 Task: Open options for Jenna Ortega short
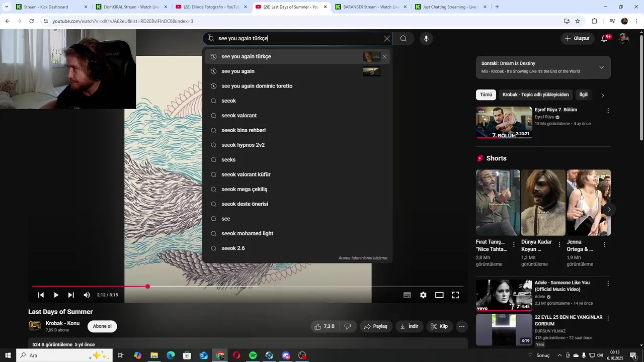pyautogui.click(x=605, y=244)
